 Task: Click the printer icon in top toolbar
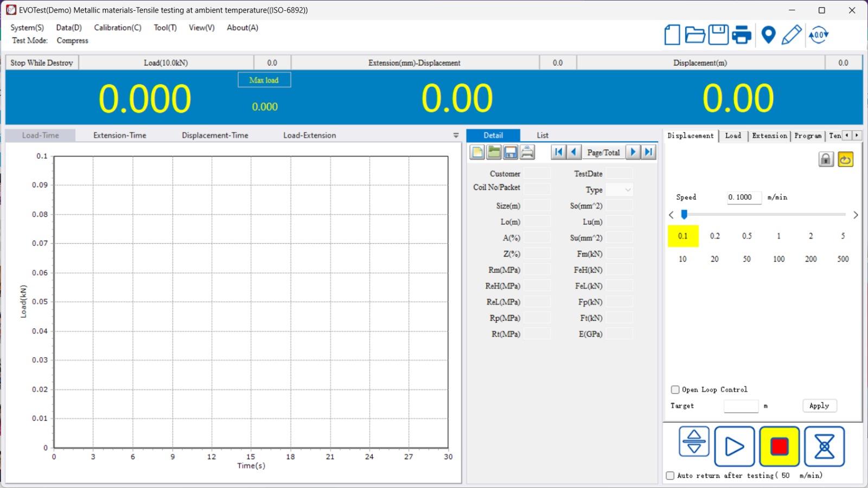[742, 35]
